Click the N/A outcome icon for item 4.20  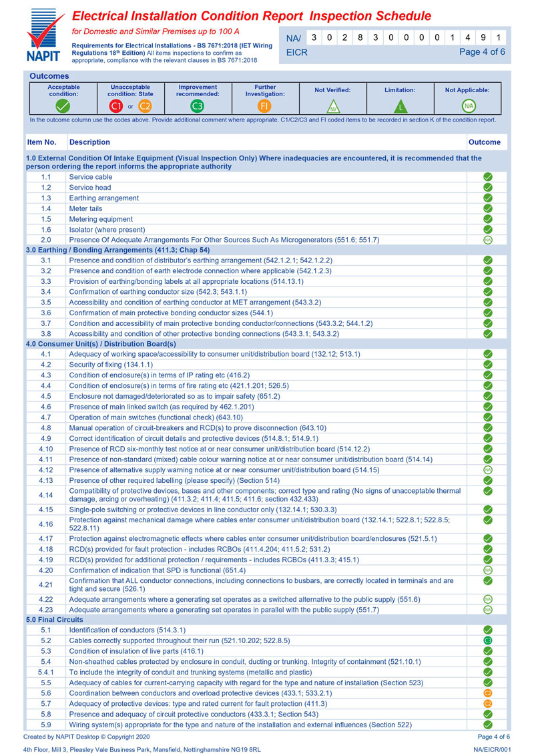(488, 570)
